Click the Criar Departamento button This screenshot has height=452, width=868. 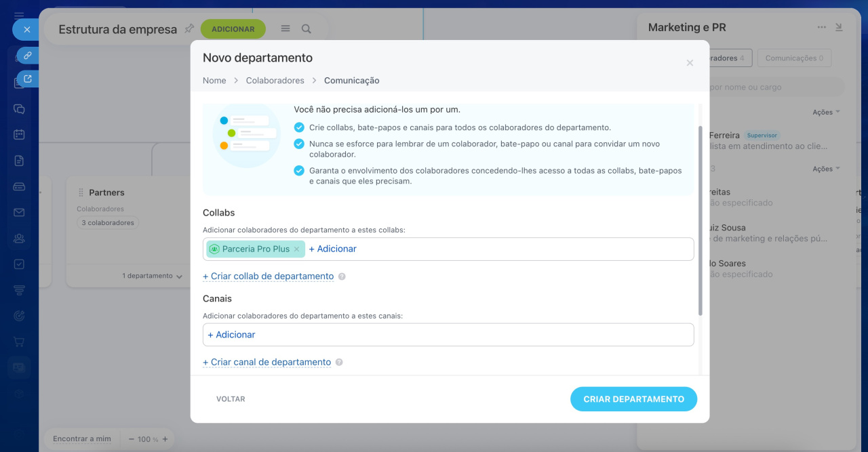(x=633, y=399)
